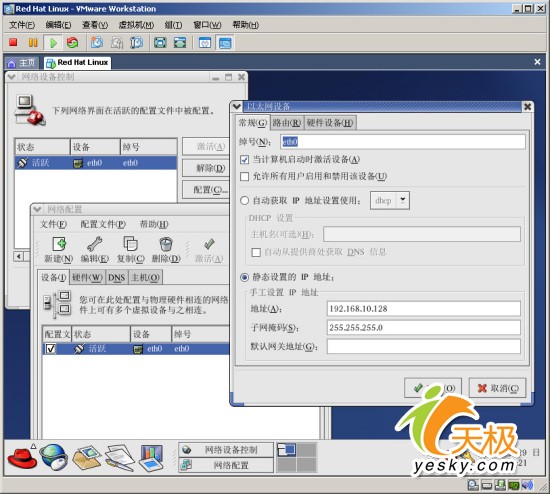Click the 配置(C)... configure button
The width and height of the screenshot is (550, 494).
(207, 190)
